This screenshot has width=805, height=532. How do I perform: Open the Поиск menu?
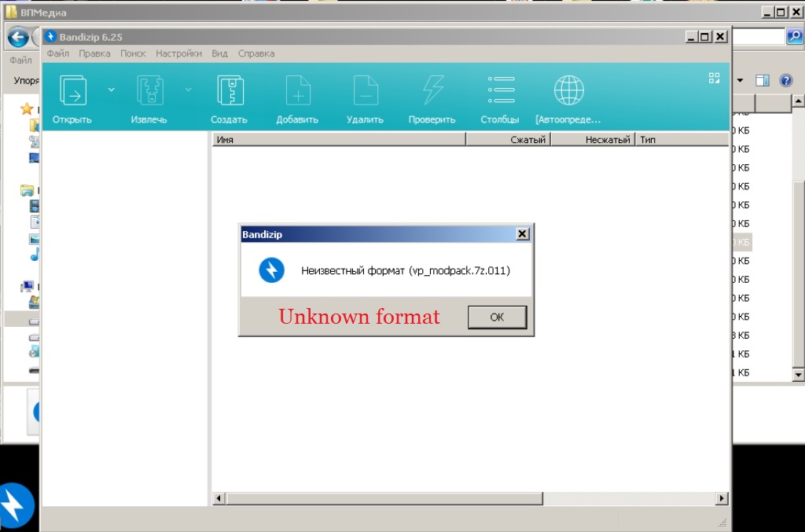[133, 53]
